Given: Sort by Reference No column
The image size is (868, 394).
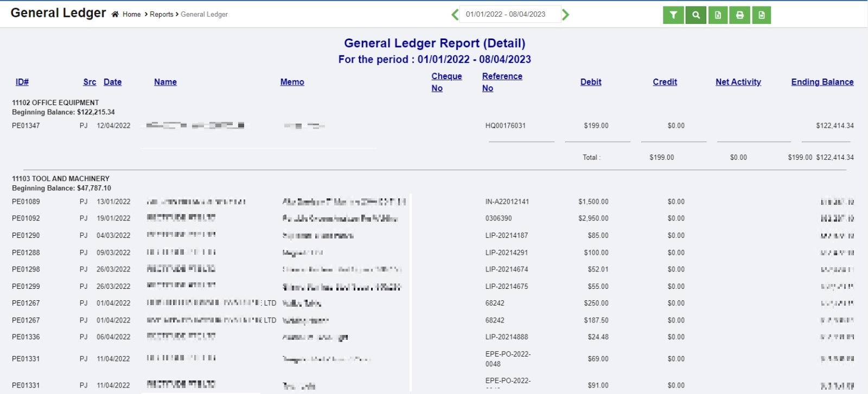Looking at the screenshot, I should coord(502,82).
